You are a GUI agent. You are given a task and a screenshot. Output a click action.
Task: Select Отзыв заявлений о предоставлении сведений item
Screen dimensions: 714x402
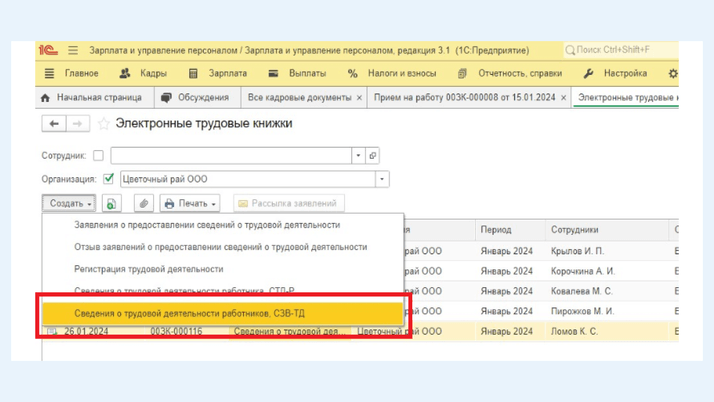click(x=223, y=247)
